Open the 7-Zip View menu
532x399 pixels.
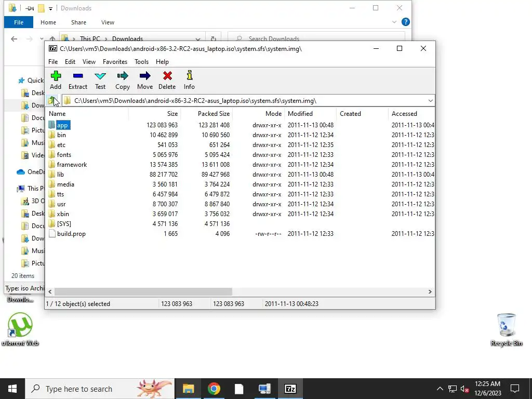point(89,62)
